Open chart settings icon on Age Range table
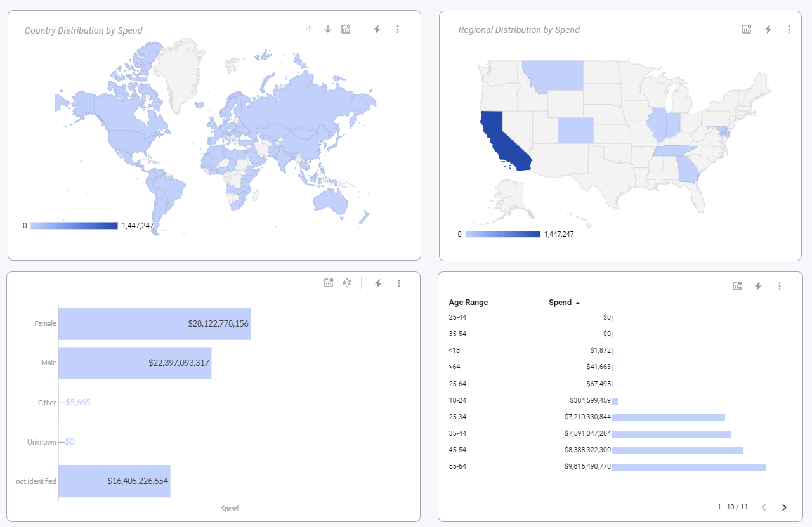 tap(737, 285)
